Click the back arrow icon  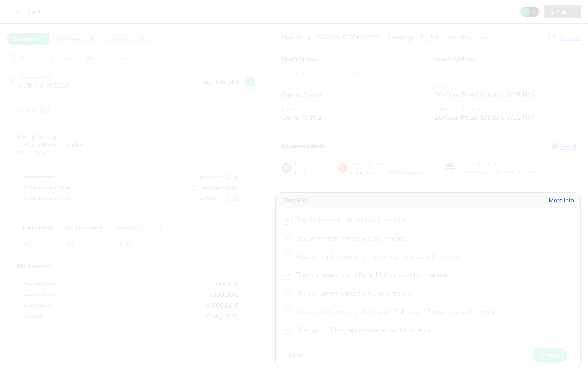pyautogui.click(x=19, y=12)
